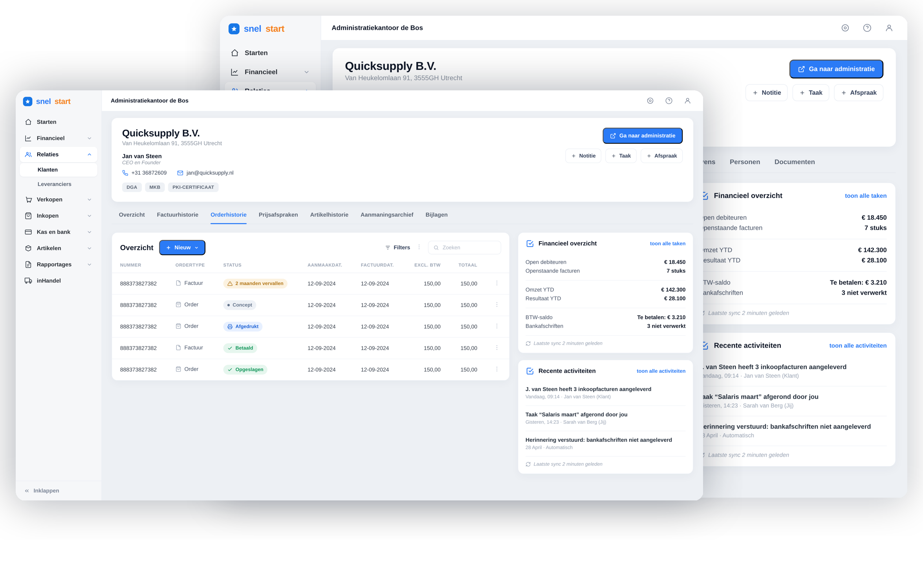Click checklist icon of Financieel overzicht card
Screen dimensions: 923x588
[530, 244]
